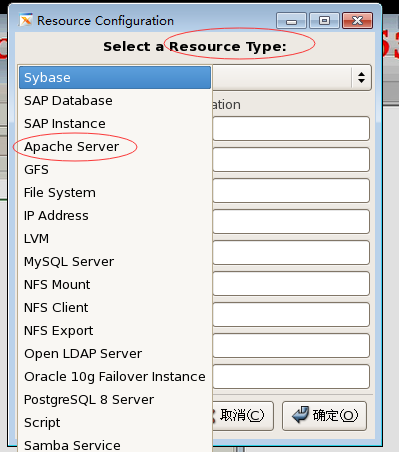Focus the input field beside IP Address
Screen dimensions: 399x452
click(291, 221)
